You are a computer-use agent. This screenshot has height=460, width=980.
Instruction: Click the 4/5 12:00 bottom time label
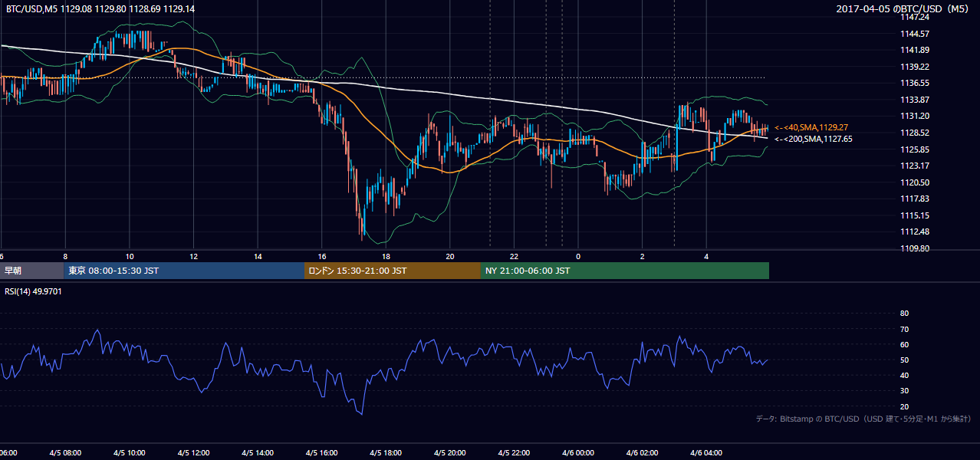(193, 453)
